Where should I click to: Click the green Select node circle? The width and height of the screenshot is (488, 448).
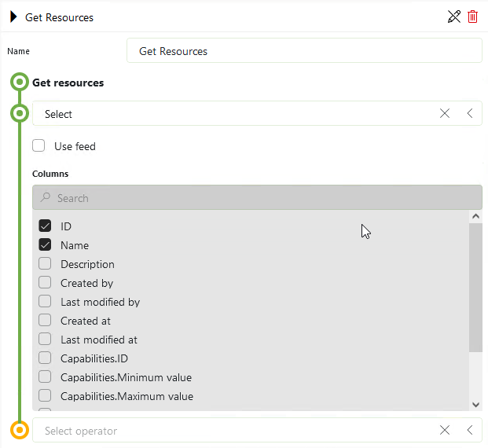(x=20, y=113)
